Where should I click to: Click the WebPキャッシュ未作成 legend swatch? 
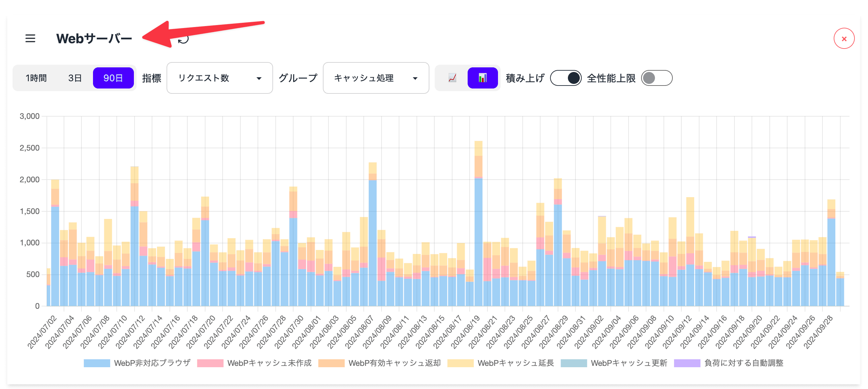[210, 363]
